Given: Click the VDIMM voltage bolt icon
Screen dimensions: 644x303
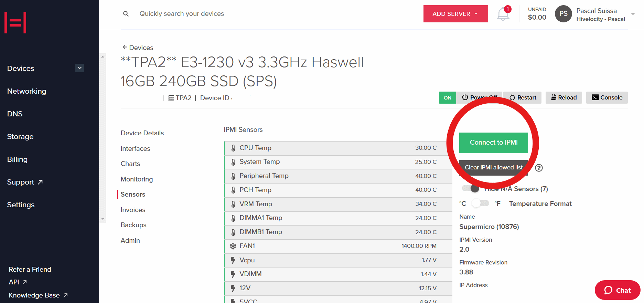Looking at the screenshot, I should [233, 274].
